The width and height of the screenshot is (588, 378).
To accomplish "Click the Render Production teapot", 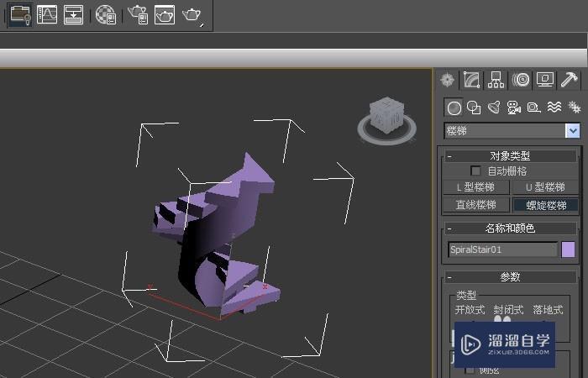I will pos(192,15).
